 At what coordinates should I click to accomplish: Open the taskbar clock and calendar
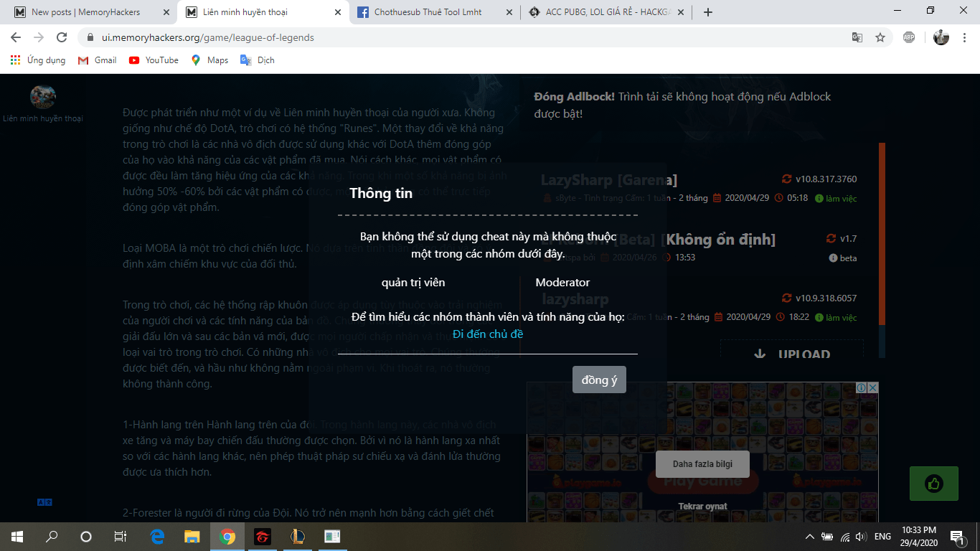point(918,536)
